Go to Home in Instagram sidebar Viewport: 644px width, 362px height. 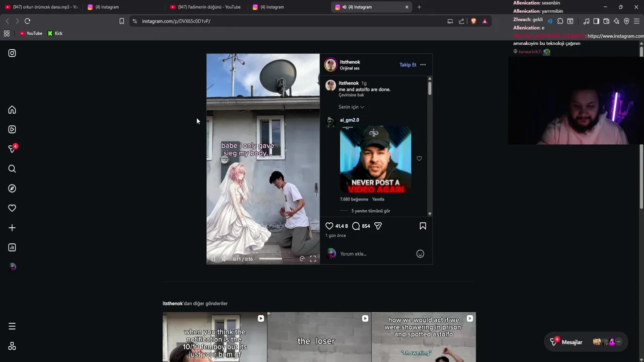(x=12, y=110)
